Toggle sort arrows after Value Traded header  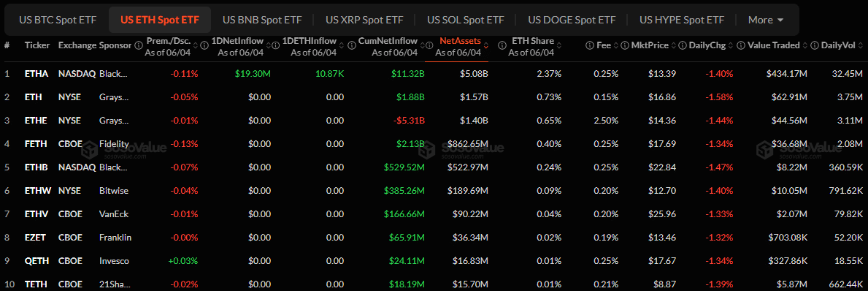point(805,45)
